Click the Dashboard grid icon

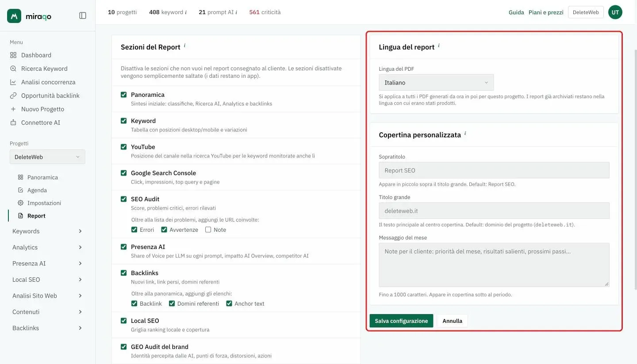[13, 55]
